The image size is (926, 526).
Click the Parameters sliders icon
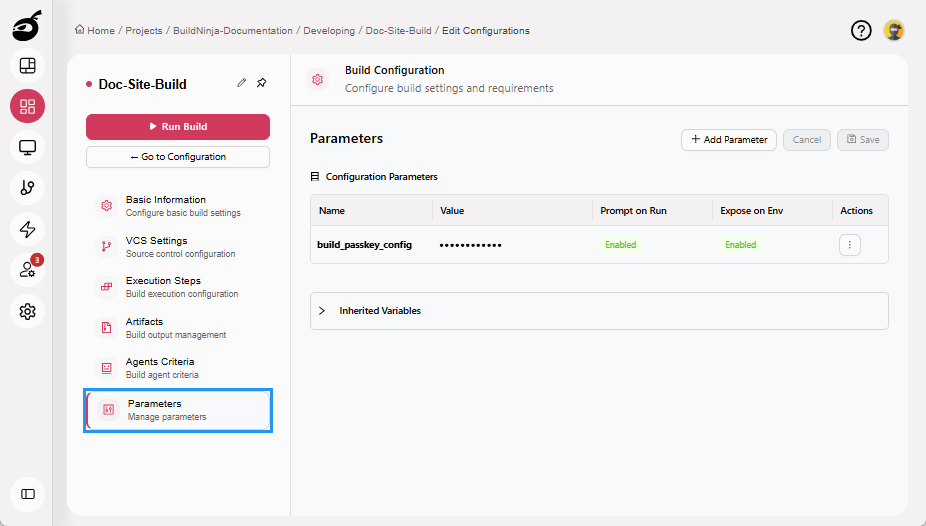pyautogui.click(x=109, y=409)
